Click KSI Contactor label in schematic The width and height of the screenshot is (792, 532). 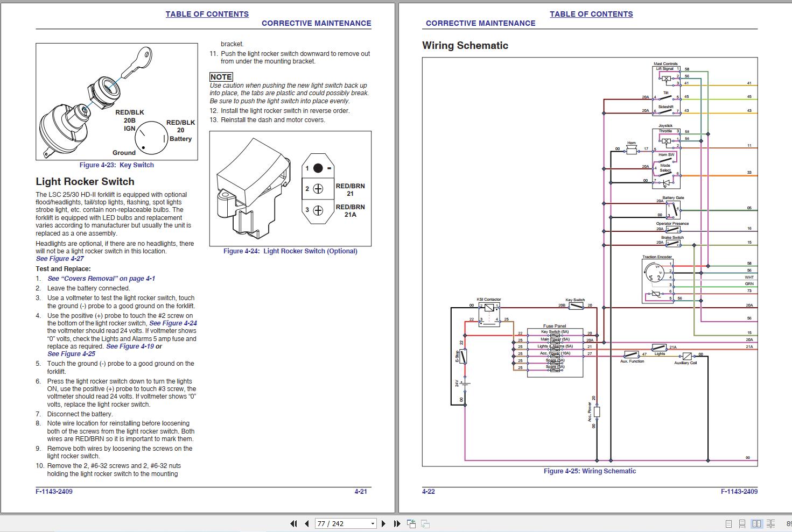[489, 300]
